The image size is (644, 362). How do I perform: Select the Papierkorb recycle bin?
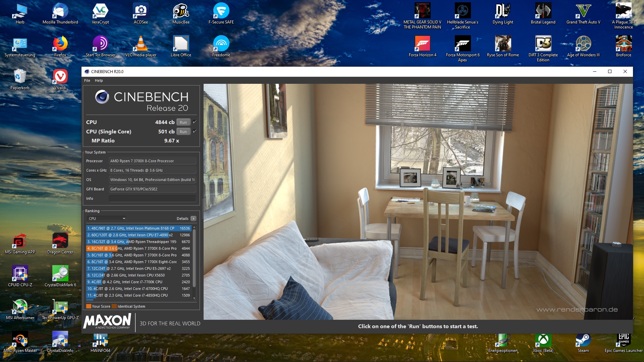coord(20,79)
